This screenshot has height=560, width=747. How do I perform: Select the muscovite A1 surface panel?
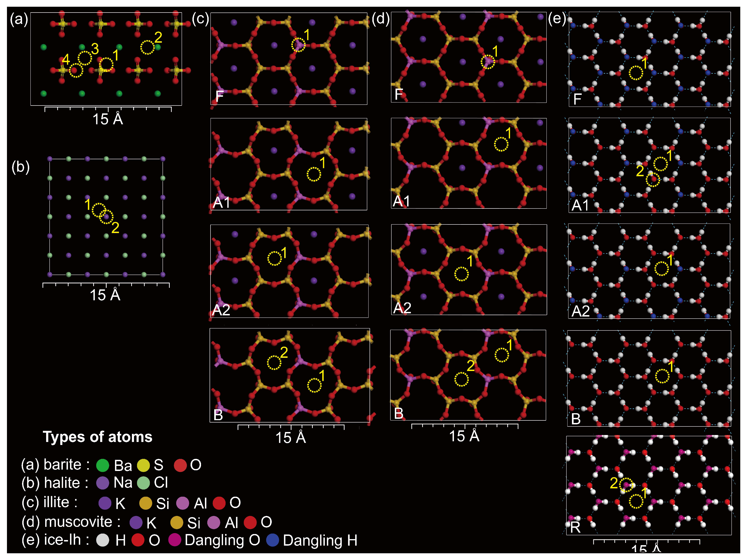click(x=469, y=163)
